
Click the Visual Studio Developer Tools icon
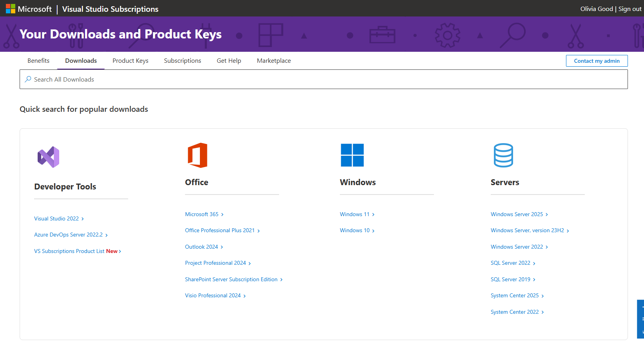click(x=48, y=157)
